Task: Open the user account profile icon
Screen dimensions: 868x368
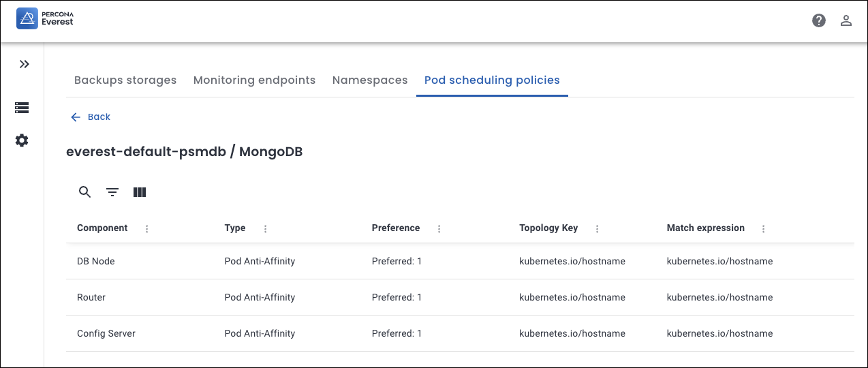Action: (846, 20)
